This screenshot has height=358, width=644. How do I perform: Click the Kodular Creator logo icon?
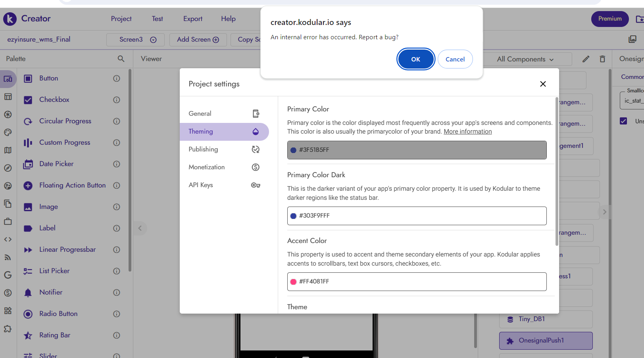(10, 19)
